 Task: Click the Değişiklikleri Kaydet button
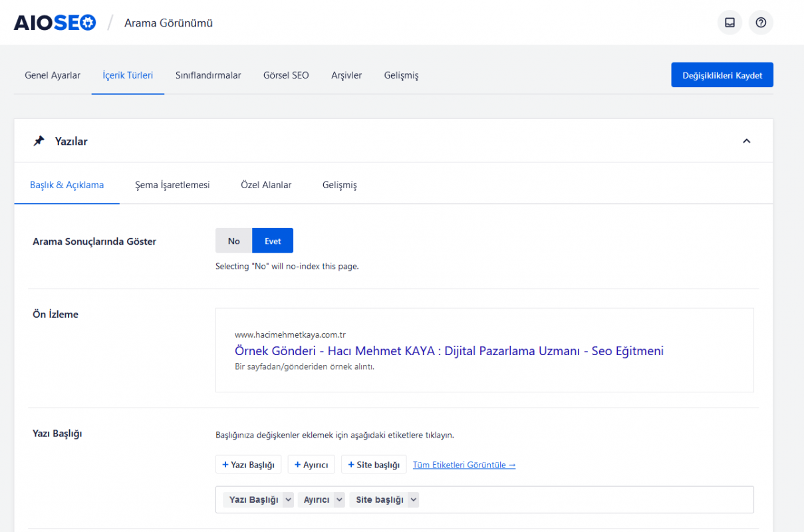click(722, 75)
